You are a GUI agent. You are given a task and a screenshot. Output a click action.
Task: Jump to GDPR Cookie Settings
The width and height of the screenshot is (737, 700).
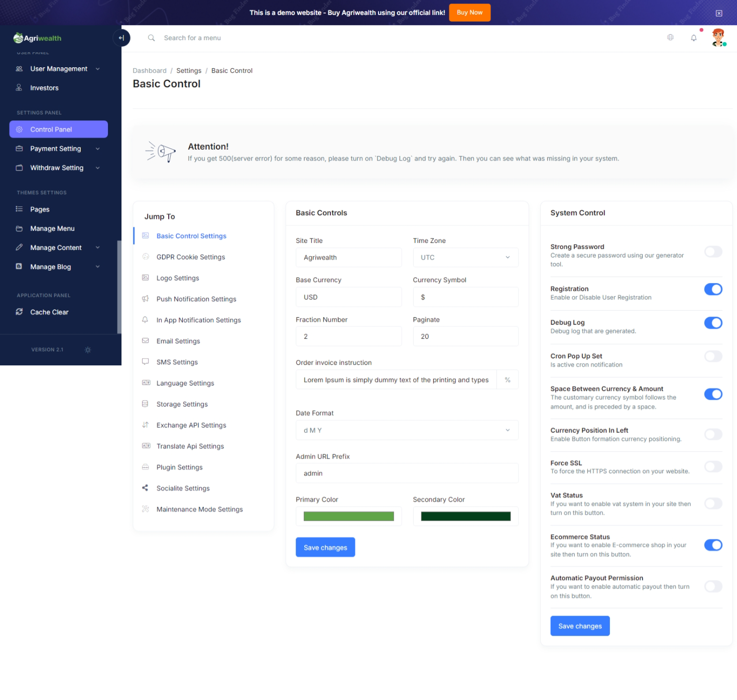[190, 257]
